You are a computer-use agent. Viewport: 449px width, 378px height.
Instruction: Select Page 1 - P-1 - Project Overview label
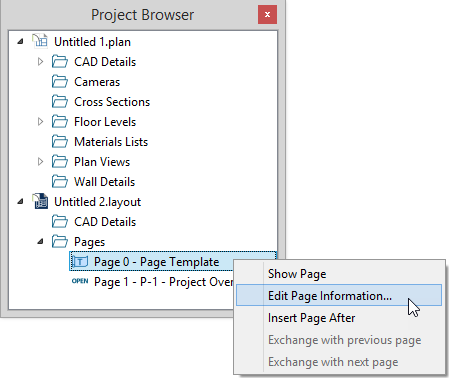coord(164,282)
